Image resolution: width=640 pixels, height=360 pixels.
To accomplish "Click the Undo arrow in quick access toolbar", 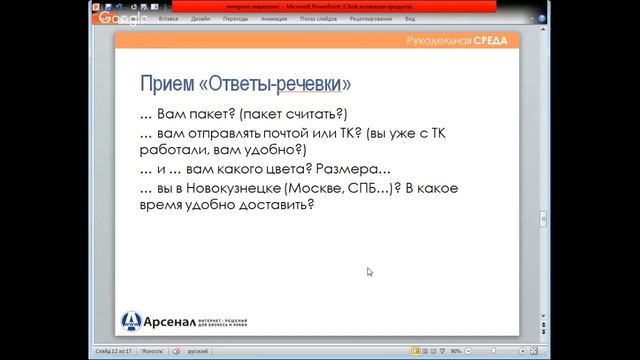I will coord(119,7).
